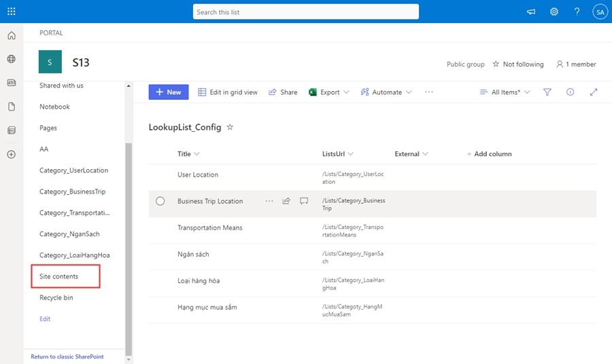Open the Title column header menu
This screenshot has height=364, width=612.
click(188, 154)
